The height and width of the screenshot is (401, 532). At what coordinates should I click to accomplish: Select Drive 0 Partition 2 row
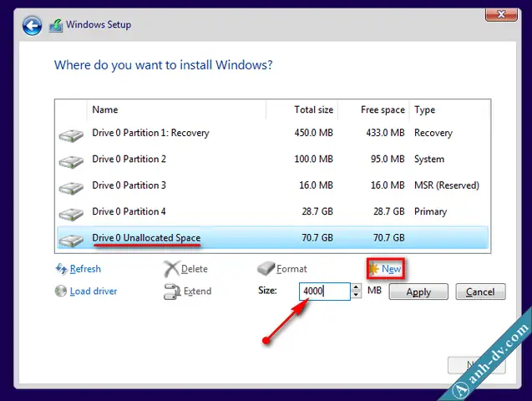click(x=273, y=159)
